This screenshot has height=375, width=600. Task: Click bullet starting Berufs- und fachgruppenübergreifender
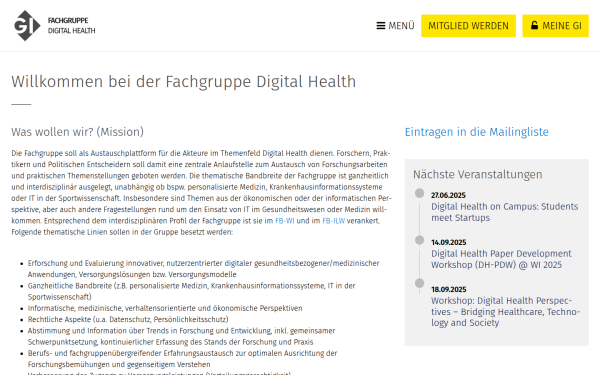[x=182, y=359]
